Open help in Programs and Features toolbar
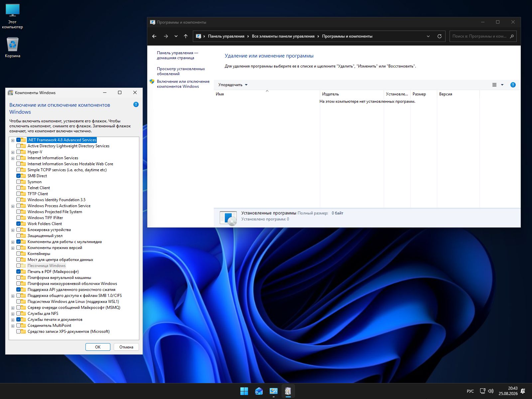The height and width of the screenshot is (399, 532). [513, 85]
